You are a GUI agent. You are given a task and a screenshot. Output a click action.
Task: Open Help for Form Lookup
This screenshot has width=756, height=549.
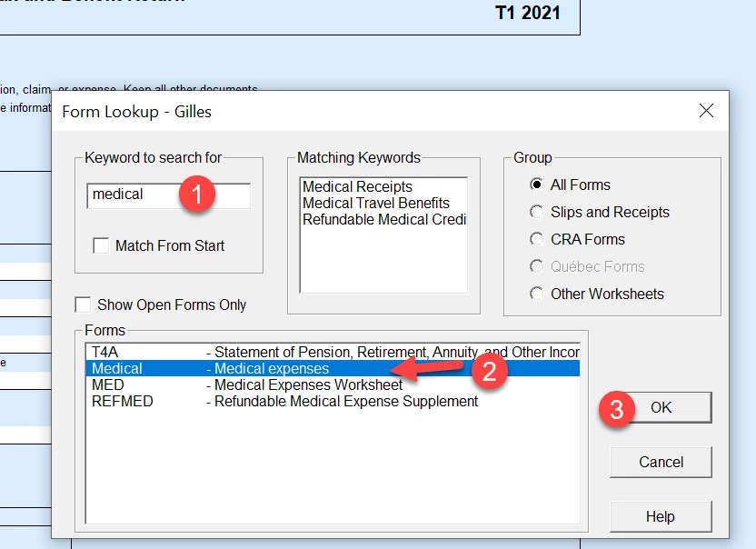tap(661, 516)
